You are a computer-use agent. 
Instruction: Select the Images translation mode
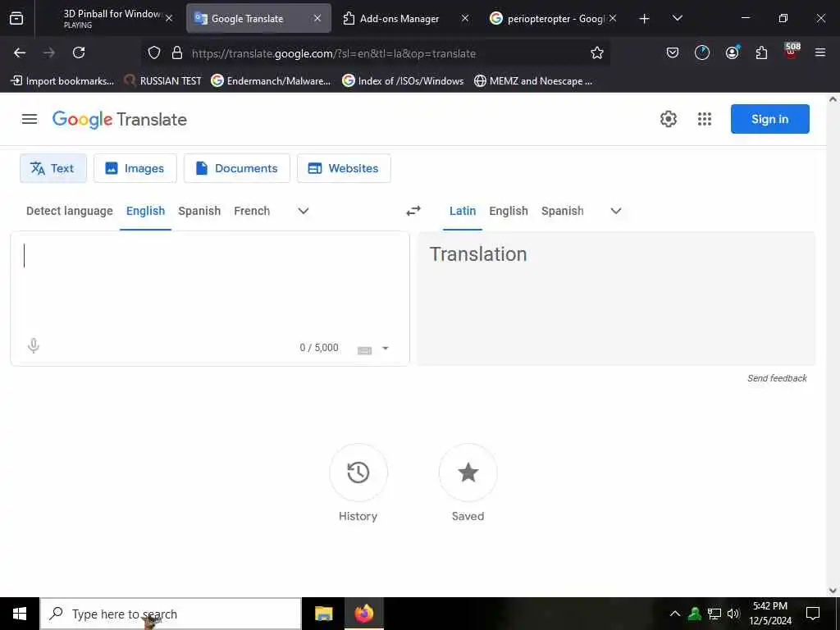tap(135, 168)
